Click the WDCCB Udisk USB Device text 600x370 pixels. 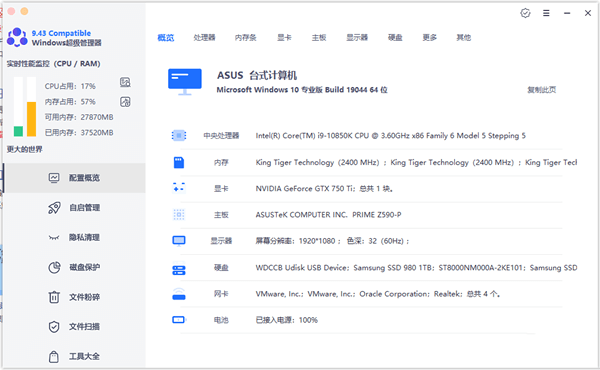[x=416, y=267]
